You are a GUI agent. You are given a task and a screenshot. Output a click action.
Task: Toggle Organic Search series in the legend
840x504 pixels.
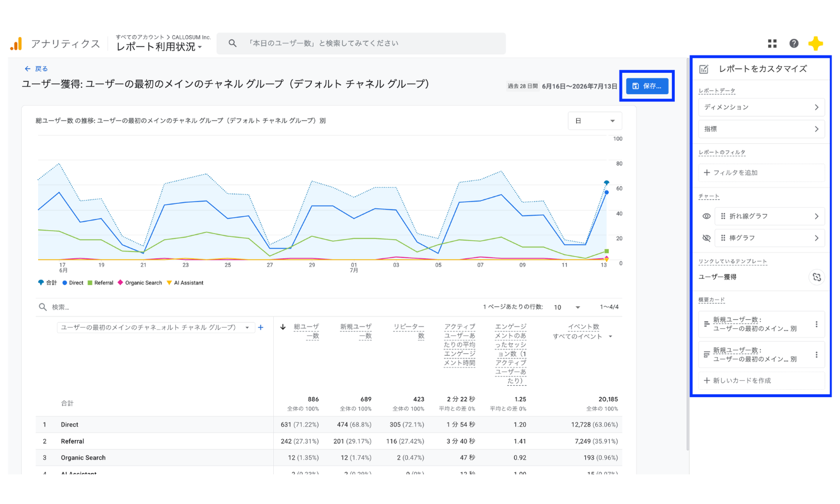click(140, 283)
